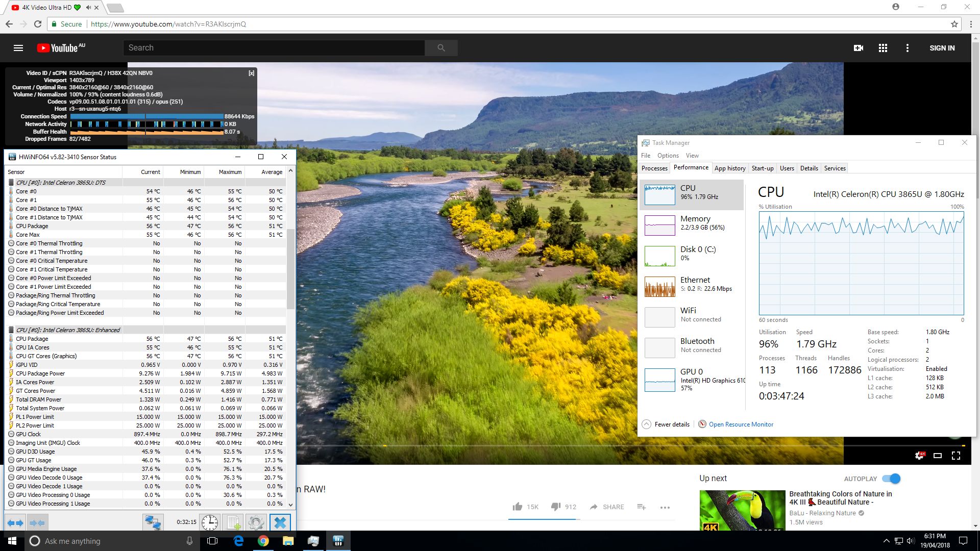Open YouTube hamburger guide menu
980x551 pixels.
pos(18,48)
